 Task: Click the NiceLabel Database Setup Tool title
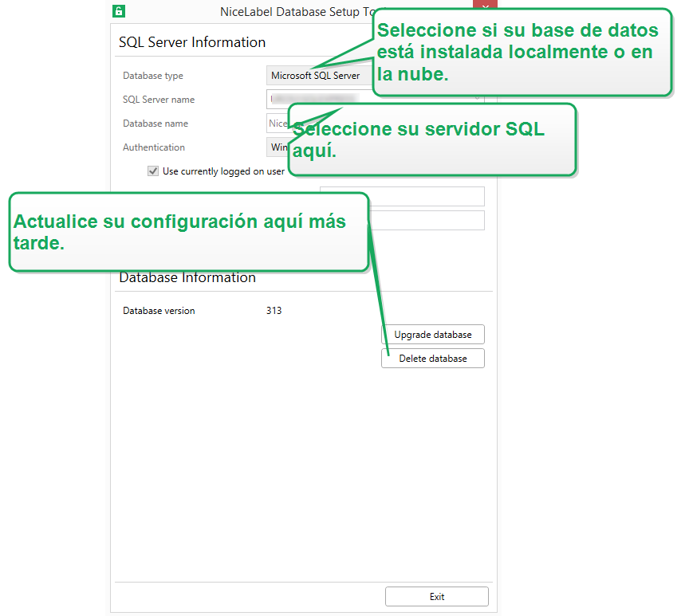296,12
